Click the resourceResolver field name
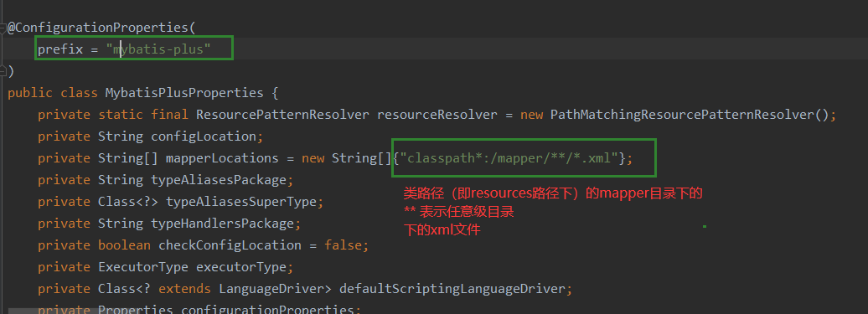The height and width of the screenshot is (314, 868). 437,115
